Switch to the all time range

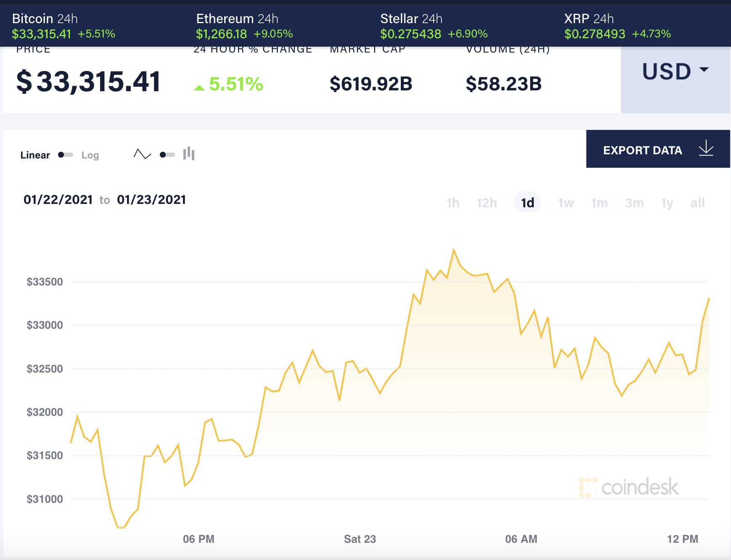pos(697,203)
